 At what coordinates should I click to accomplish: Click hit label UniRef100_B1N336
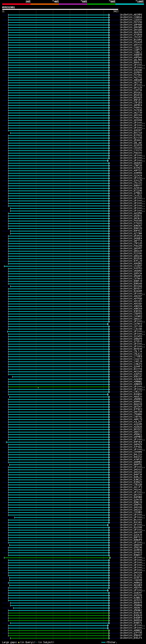131,612
